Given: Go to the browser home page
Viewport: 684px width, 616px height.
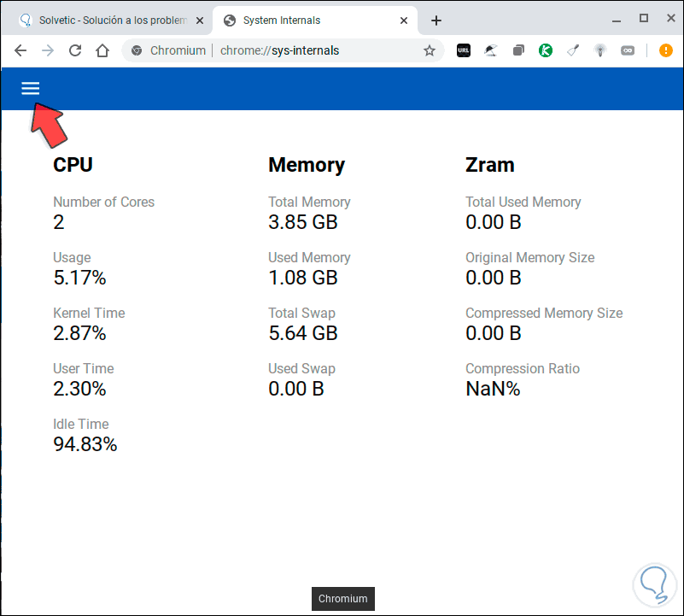Looking at the screenshot, I should [102, 50].
